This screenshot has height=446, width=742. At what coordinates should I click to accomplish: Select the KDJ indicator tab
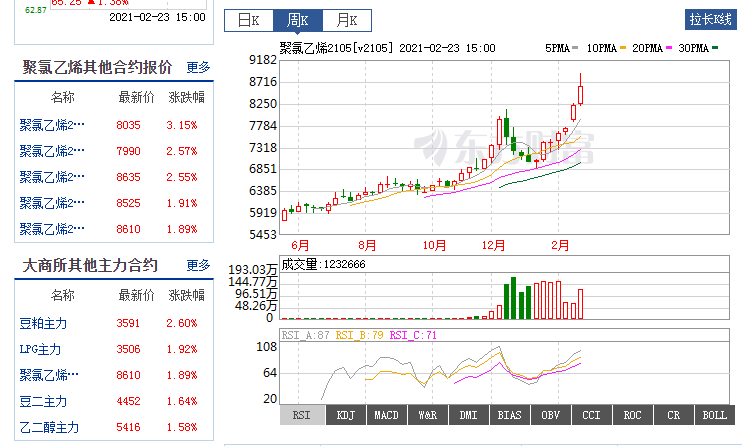pos(346,415)
